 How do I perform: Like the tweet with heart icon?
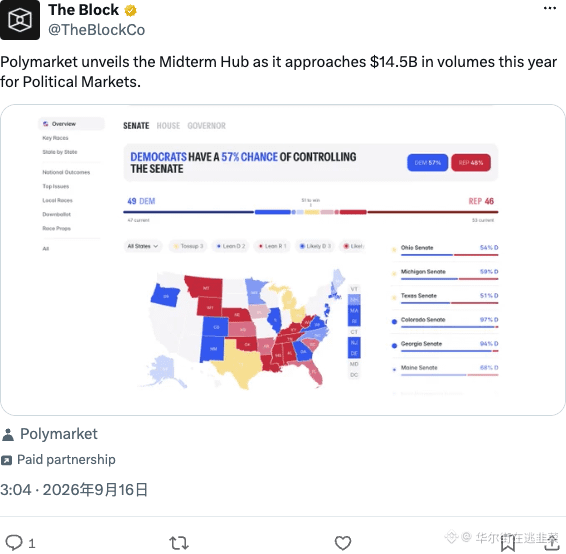click(343, 542)
